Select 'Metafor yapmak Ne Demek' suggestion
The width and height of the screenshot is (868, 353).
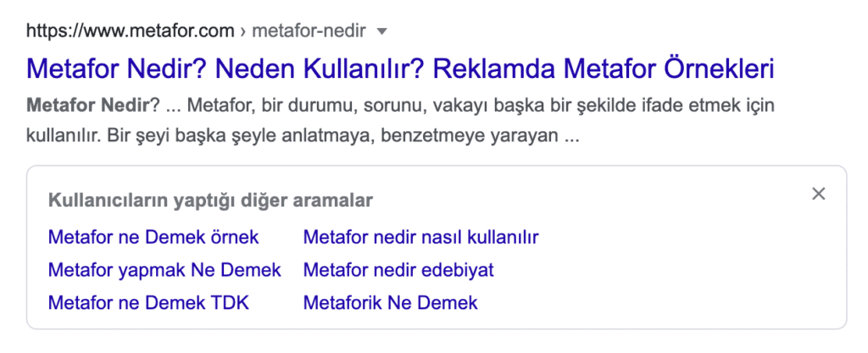tap(164, 270)
